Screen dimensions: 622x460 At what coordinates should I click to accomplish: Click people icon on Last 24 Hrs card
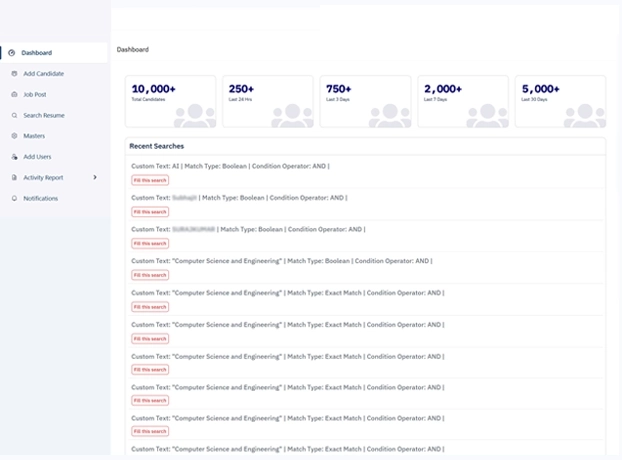coord(292,115)
